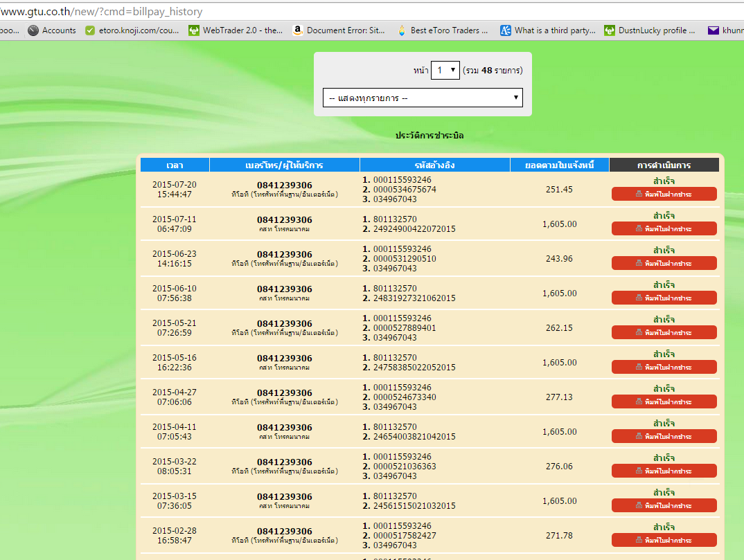Print receipt for 2015-06-10 payment
The width and height of the screenshot is (744, 560).
pyautogui.click(x=664, y=298)
